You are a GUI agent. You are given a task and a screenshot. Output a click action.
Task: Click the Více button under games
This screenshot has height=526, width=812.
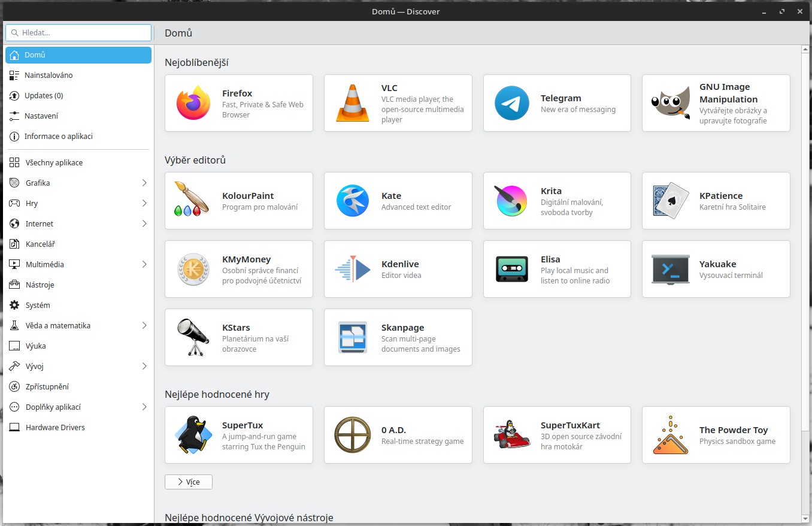[x=189, y=482]
